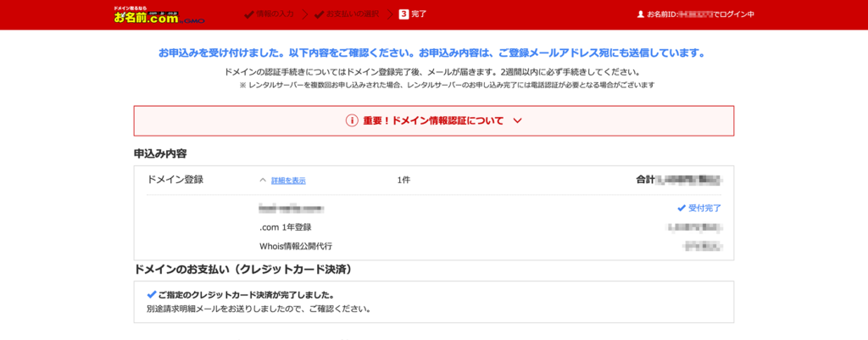This screenshot has width=868, height=340.
Task: Go to the 完了 step label
Action: coord(419,14)
